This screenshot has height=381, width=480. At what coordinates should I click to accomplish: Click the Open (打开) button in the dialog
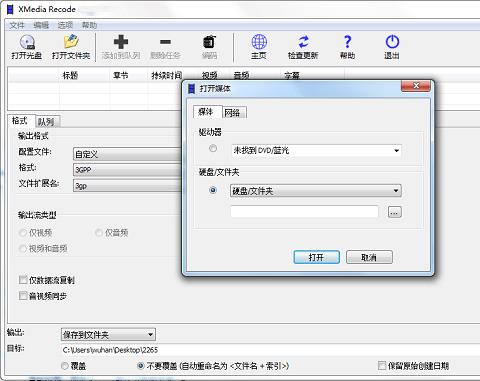[x=316, y=257]
